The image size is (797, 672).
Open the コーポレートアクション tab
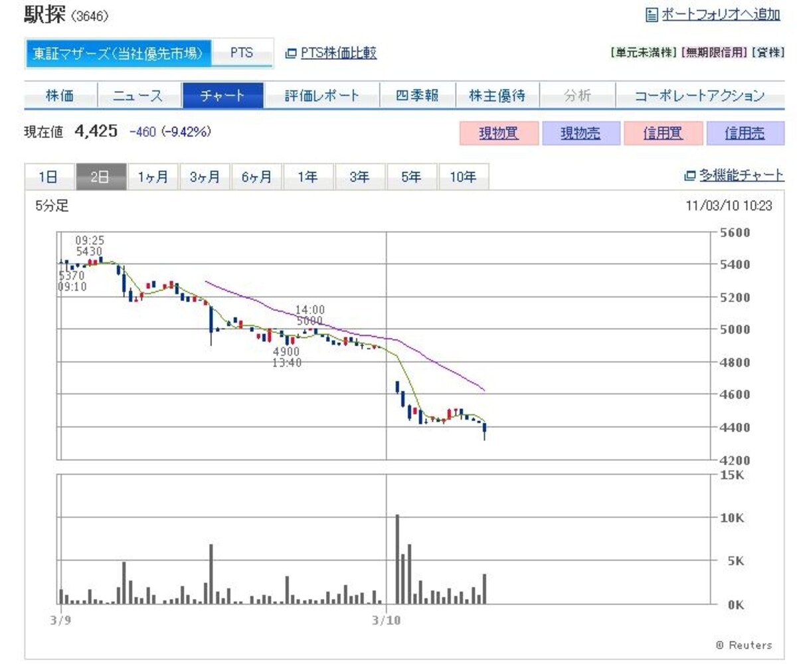(699, 96)
